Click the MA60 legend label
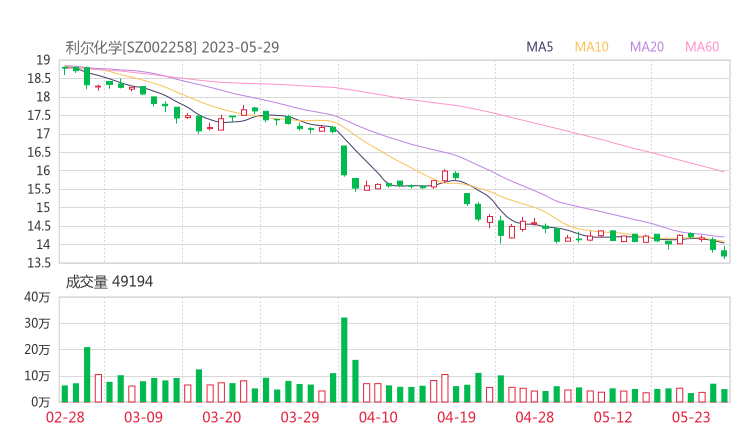 702,47
